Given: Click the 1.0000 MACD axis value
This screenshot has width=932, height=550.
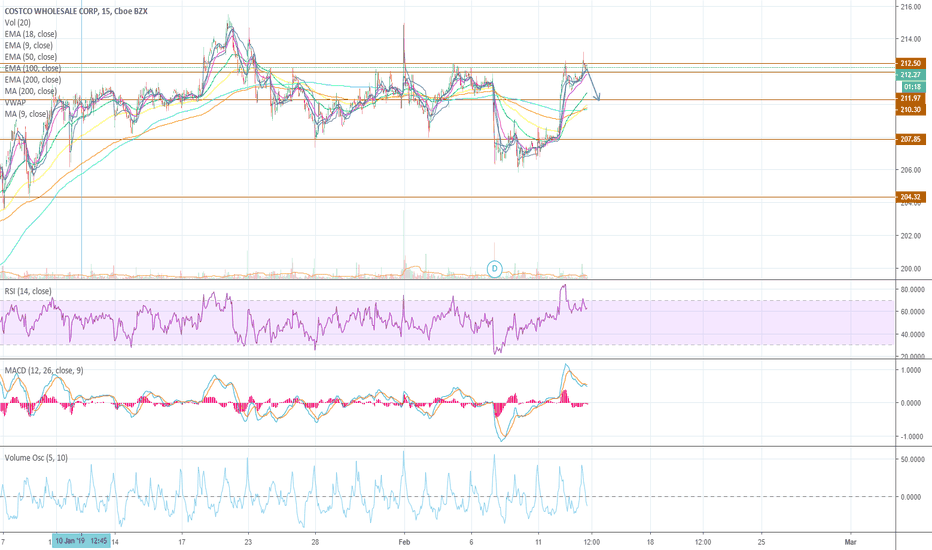Looking at the screenshot, I should click(x=911, y=370).
